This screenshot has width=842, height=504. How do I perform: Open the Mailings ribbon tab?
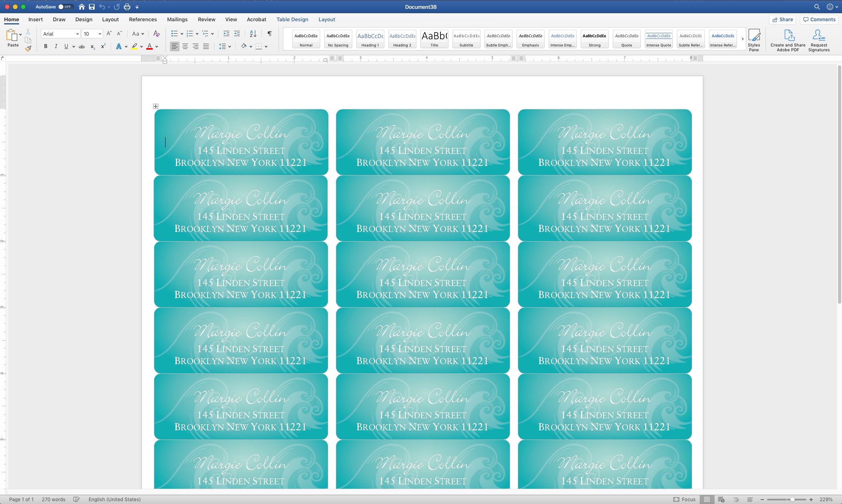pyautogui.click(x=177, y=19)
